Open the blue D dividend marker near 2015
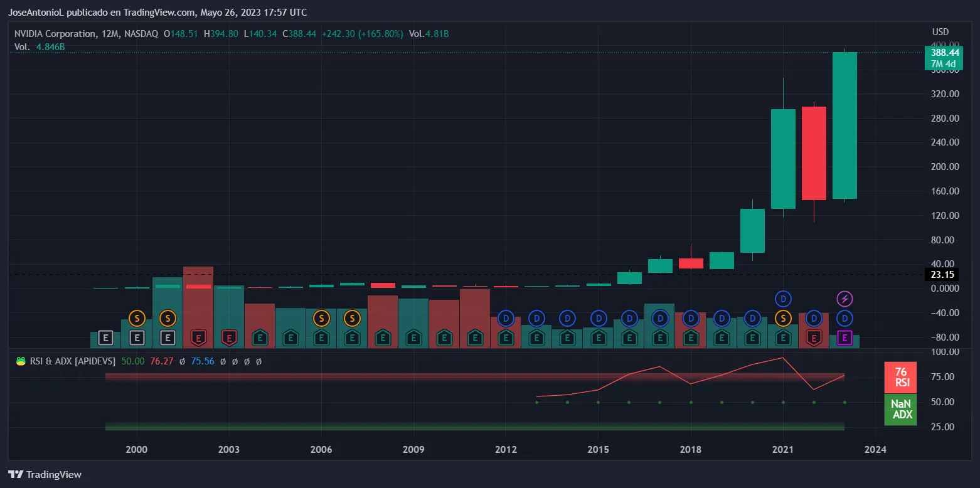 [598, 318]
